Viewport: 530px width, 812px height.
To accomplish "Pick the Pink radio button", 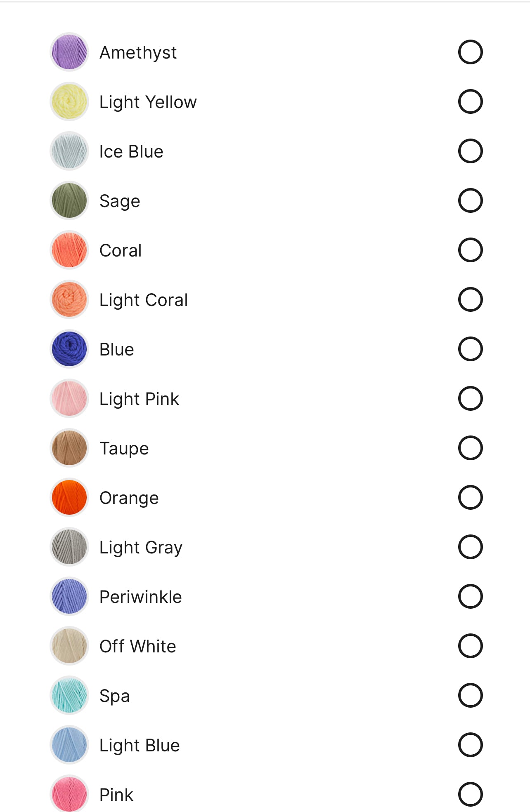I will pos(470,794).
